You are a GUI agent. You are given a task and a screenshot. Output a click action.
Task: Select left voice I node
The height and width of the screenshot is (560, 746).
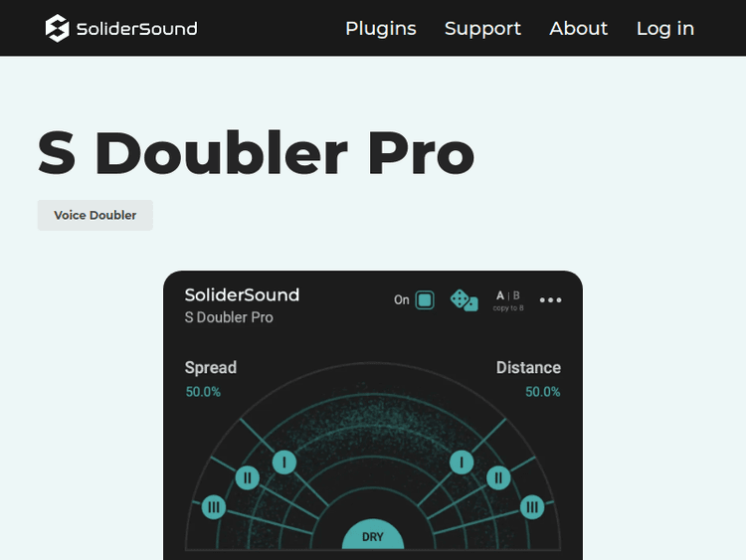coord(284,462)
